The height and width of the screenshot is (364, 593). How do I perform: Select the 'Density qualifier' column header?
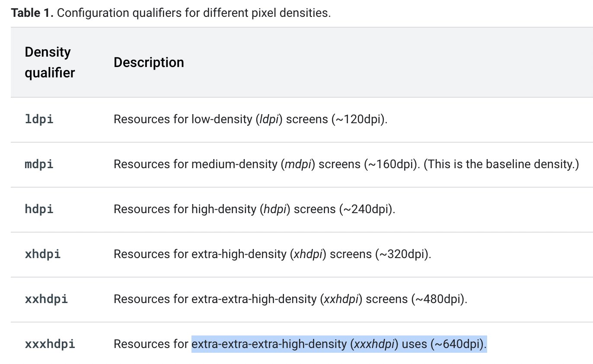click(49, 62)
